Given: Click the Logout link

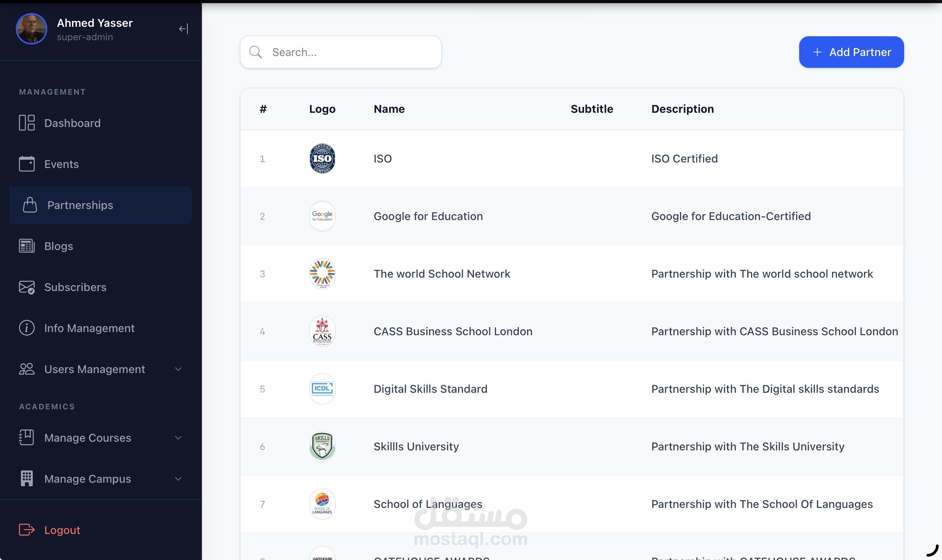Looking at the screenshot, I should (x=62, y=530).
